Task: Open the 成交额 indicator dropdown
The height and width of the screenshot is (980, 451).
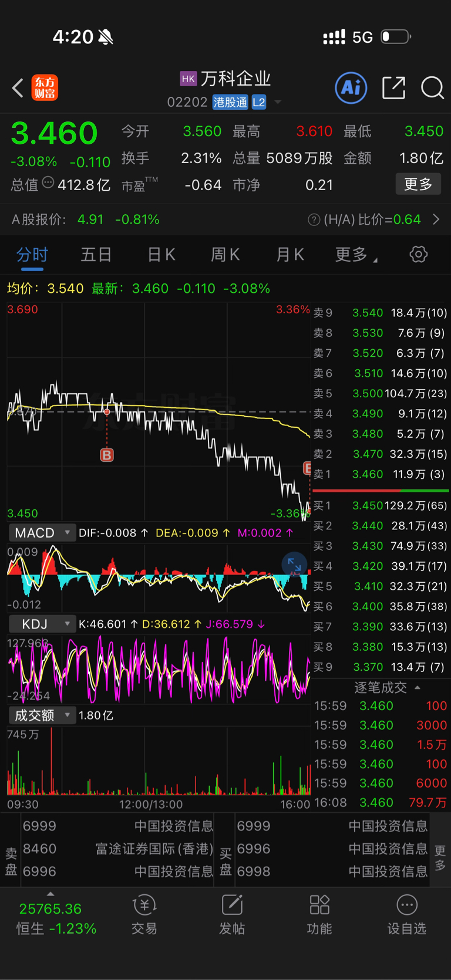Action: 42,715
